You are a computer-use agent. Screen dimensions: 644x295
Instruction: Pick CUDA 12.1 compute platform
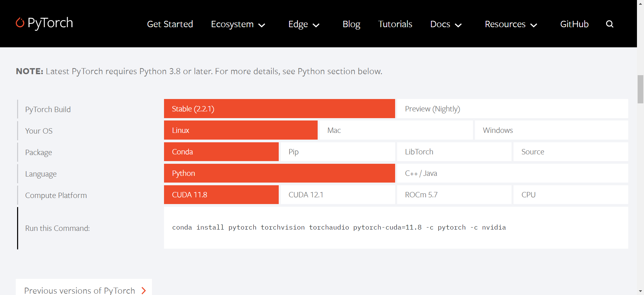338,195
